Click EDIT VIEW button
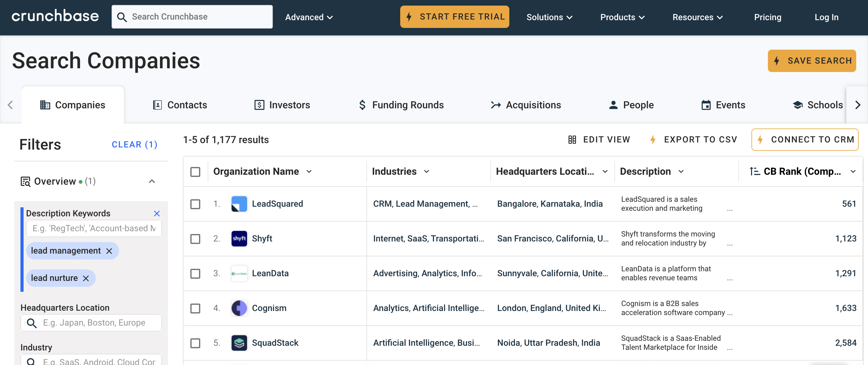This screenshot has width=868, height=365. tap(599, 140)
